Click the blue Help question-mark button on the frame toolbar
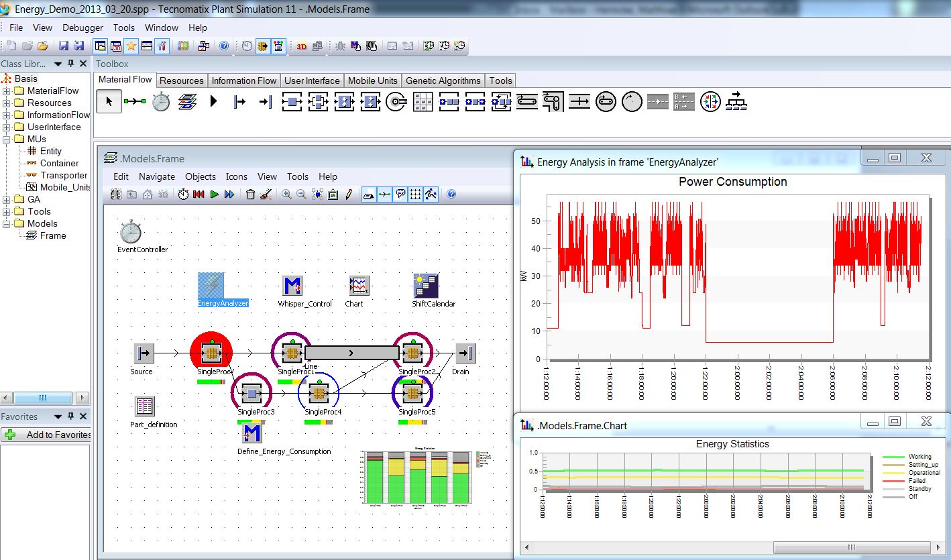This screenshot has height=560, width=951. point(450,194)
